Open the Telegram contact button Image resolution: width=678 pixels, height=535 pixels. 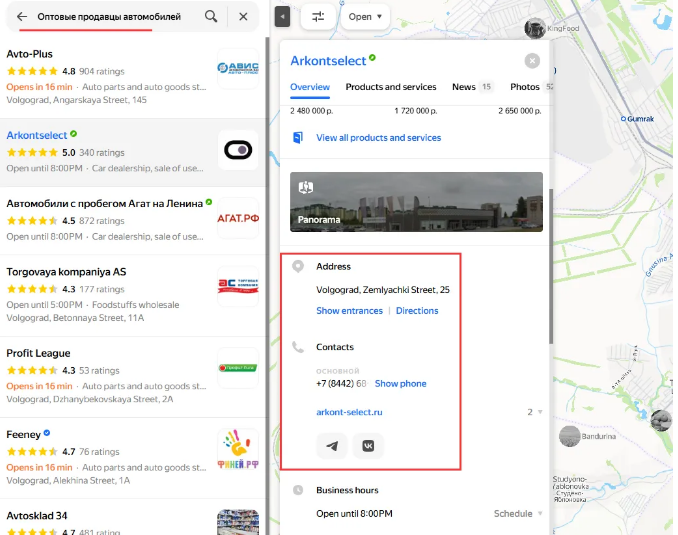point(332,445)
